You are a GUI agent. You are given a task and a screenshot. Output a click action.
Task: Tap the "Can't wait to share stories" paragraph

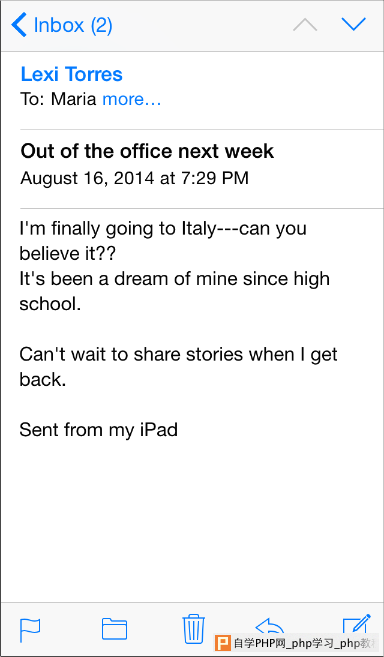[x=178, y=367]
